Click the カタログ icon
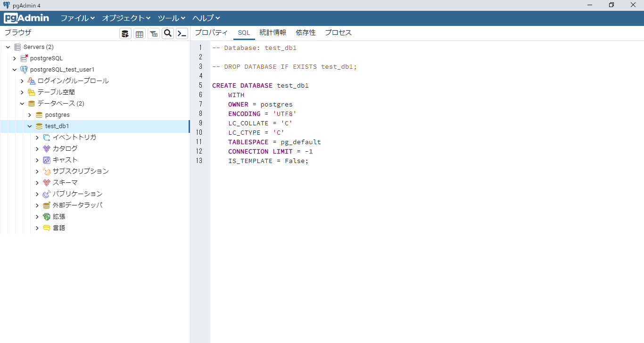 pos(47,149)
